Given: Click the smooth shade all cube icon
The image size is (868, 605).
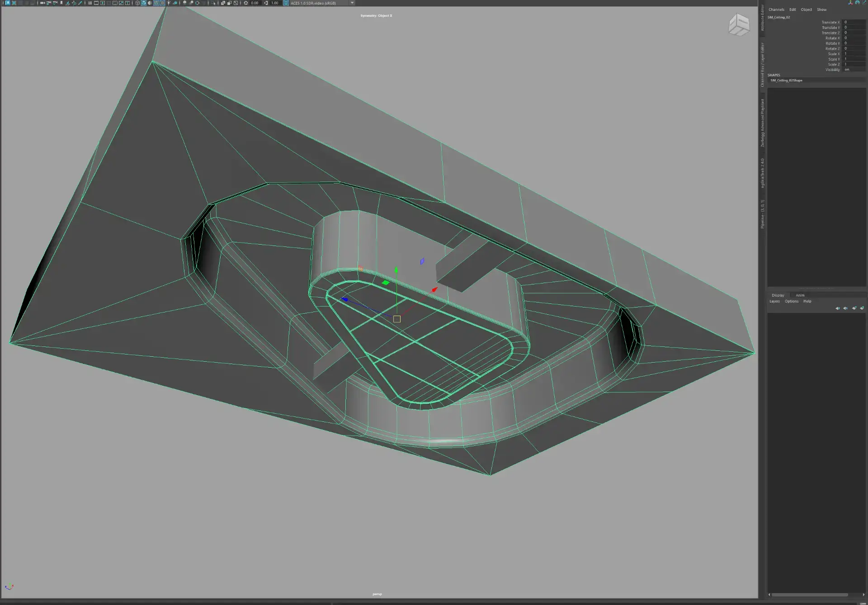Looking at the screenshot, I should (x=144, y=3).
